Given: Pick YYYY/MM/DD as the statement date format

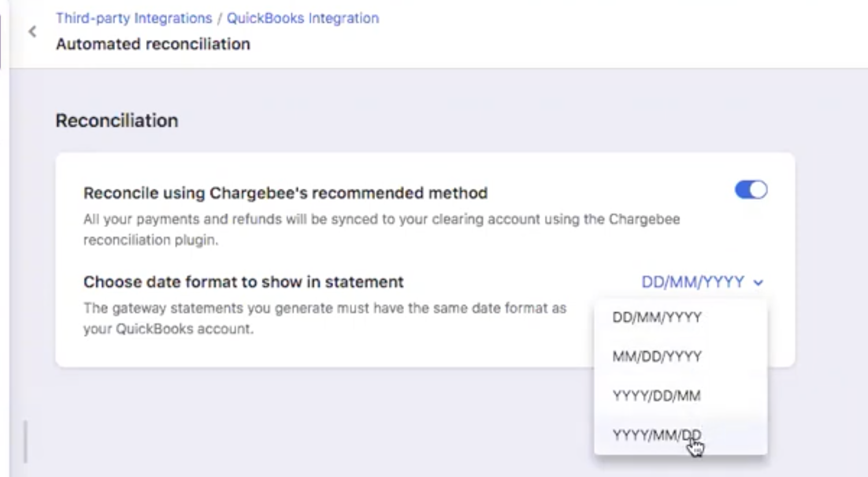Looking at the screenshot, I should point(656,434).
